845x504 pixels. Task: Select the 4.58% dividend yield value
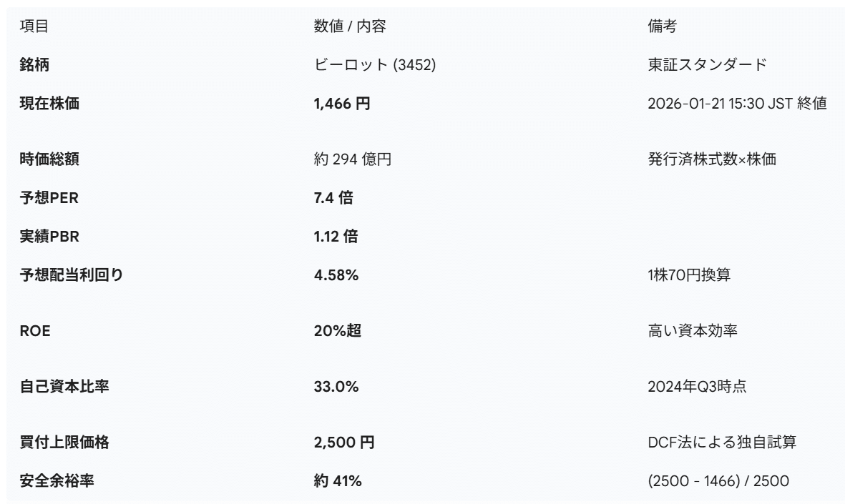[x=336, y=275]
